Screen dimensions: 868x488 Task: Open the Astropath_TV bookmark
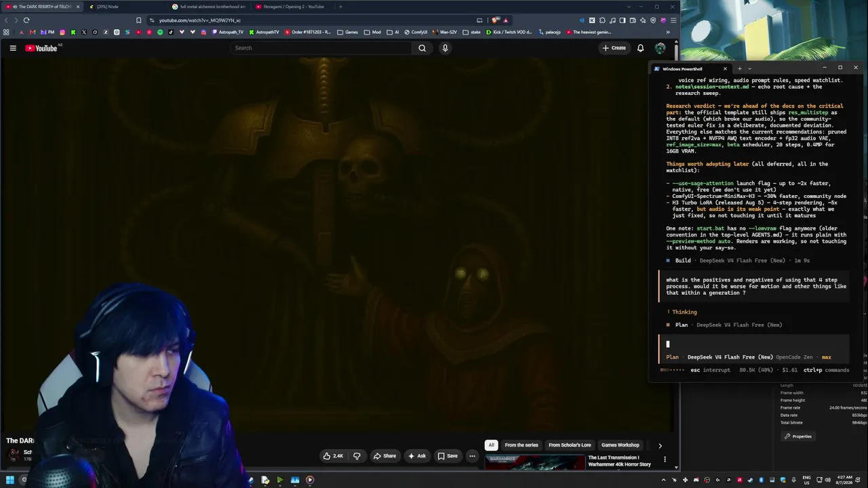click(x=227, y=32)
